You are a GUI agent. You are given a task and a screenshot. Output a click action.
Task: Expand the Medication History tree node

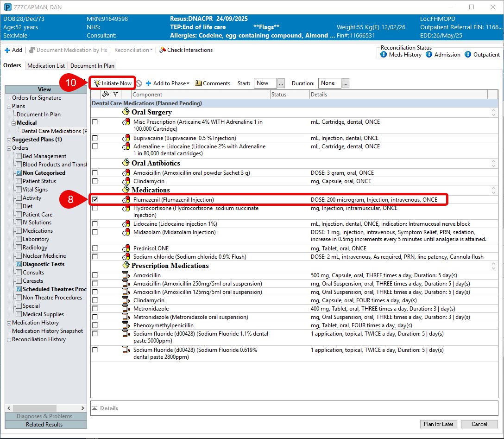9,323
